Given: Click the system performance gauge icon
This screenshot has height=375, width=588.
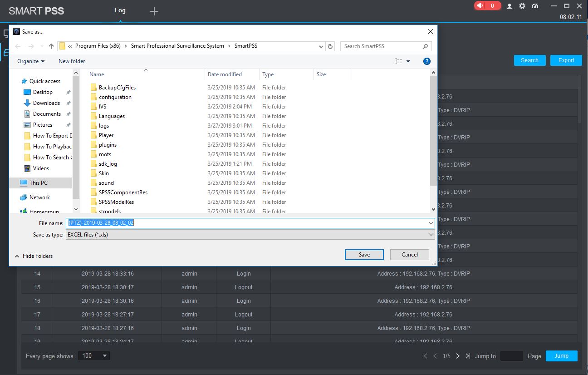Looking at the screenshot, I should (535, 6).
